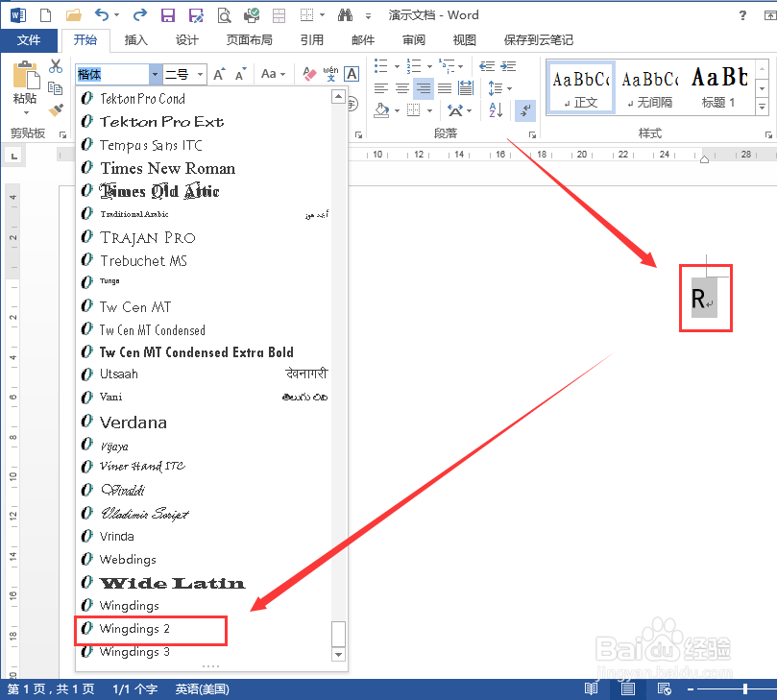This screenshot has height=700, width=777.
Task: Open print preview magnifier icon
Action: click(x=224, y=16)
